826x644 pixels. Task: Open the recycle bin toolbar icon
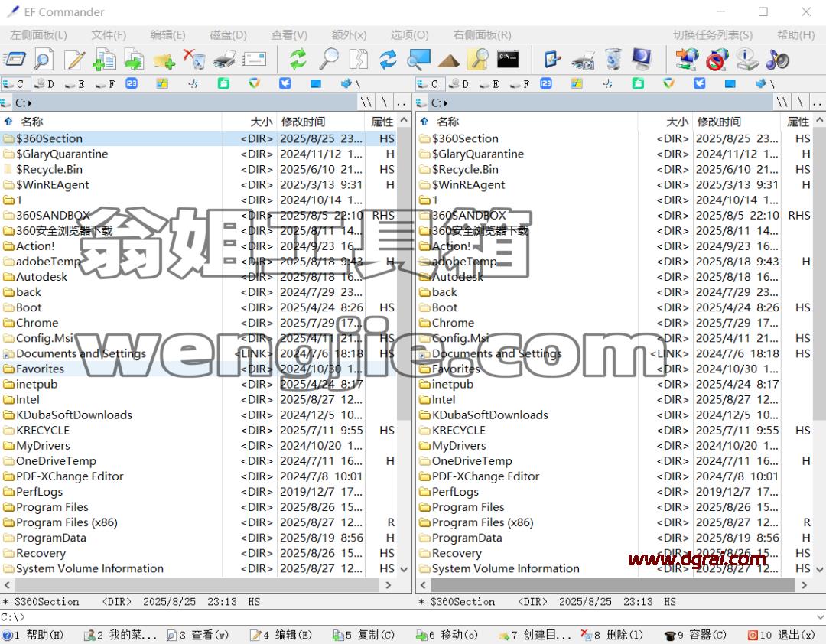613,59
